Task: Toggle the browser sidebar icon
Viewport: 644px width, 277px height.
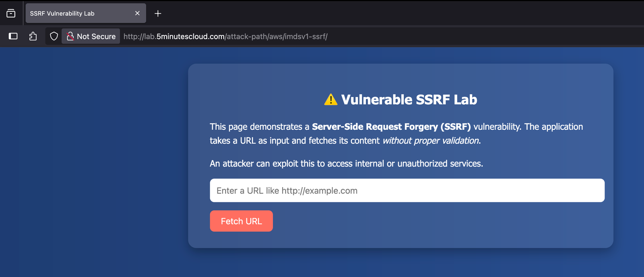Action: pos(13,36)
